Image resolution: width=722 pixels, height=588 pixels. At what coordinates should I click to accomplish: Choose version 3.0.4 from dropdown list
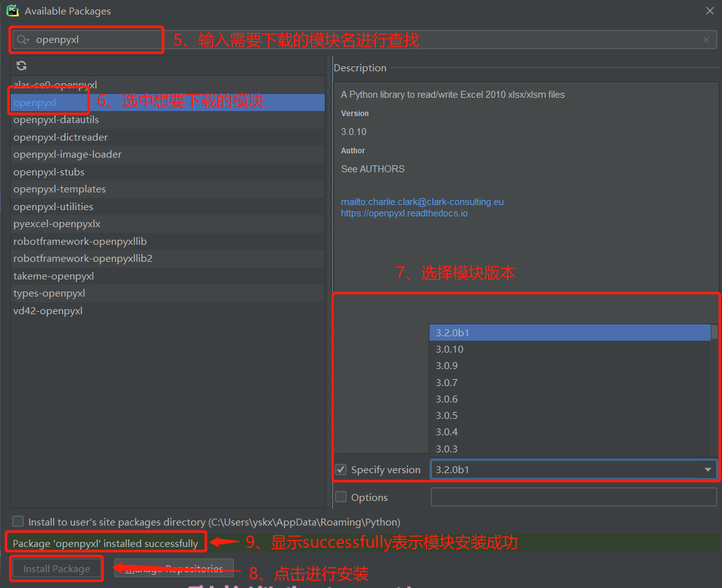(569, 432)
